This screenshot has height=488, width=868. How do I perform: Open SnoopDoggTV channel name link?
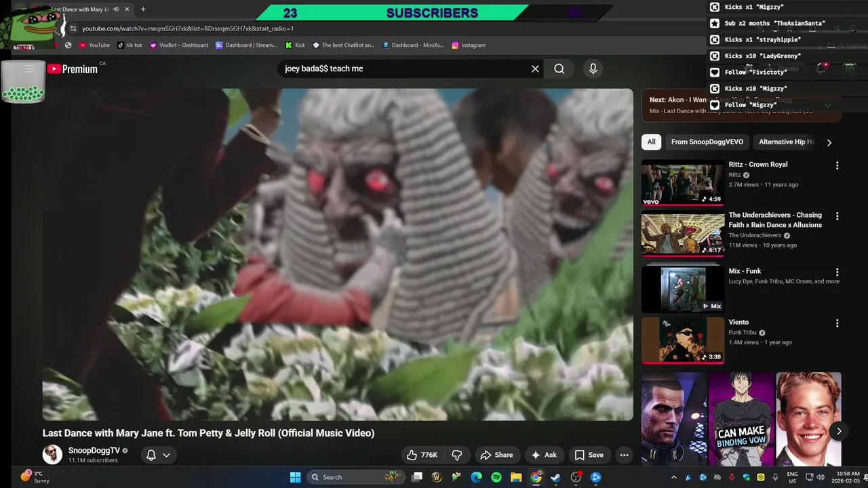[x=94, y=450]
